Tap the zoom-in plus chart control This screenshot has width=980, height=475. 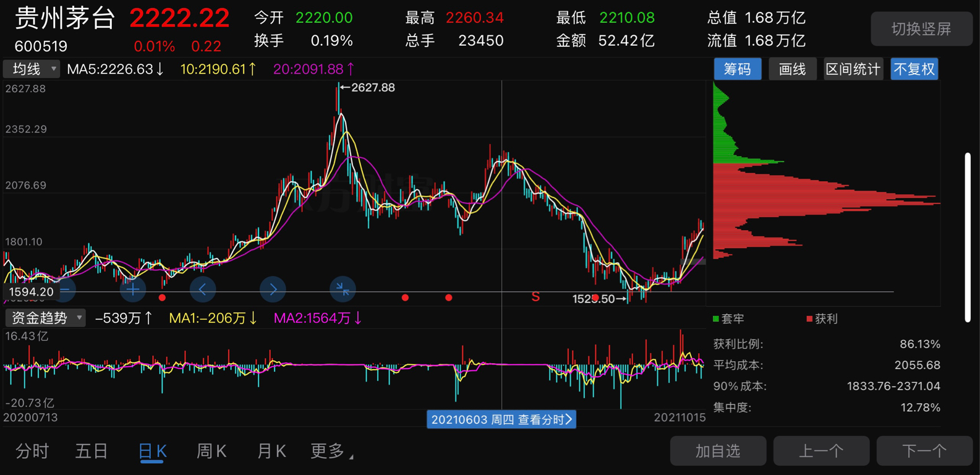(133, 289)
